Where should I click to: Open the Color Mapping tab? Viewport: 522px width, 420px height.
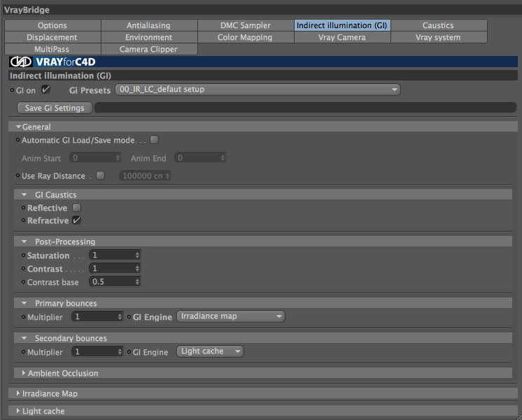(245, 37)
